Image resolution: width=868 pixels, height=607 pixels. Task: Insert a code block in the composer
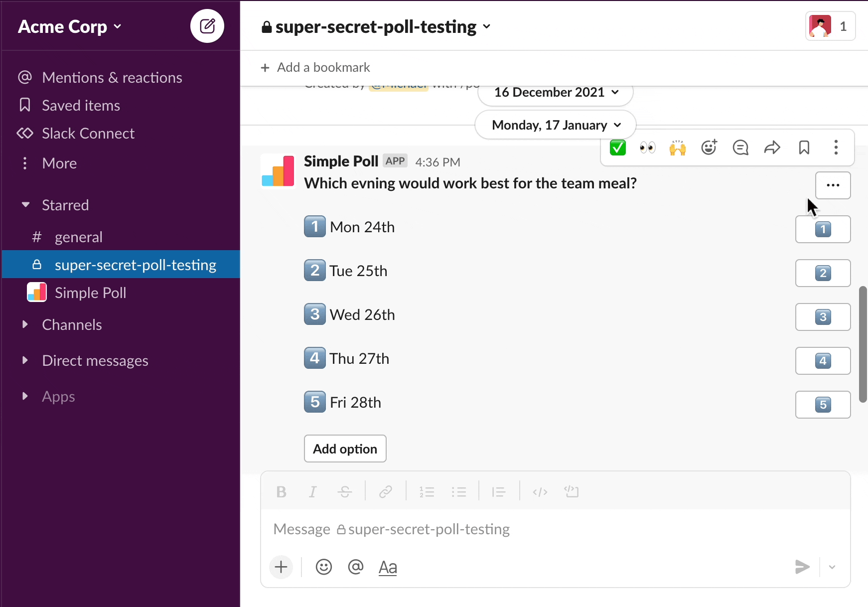tap(572, 492)
